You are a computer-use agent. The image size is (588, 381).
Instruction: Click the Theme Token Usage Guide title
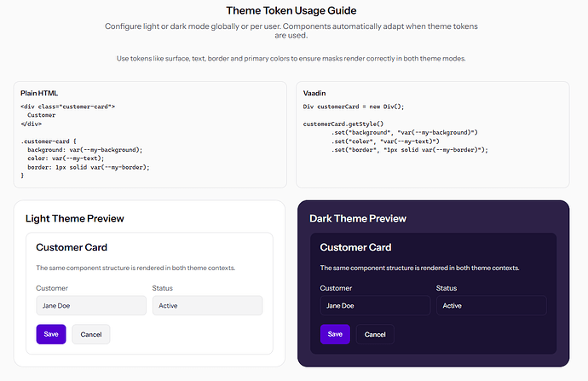coord(291,10)
